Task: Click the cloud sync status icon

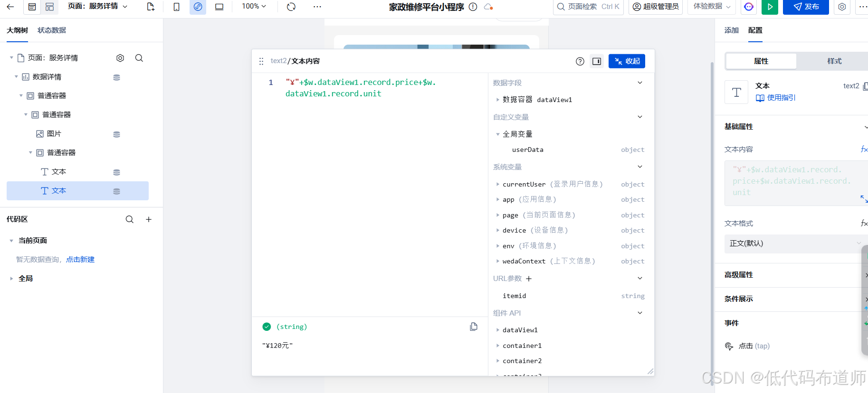Action: tap(488, 7)
